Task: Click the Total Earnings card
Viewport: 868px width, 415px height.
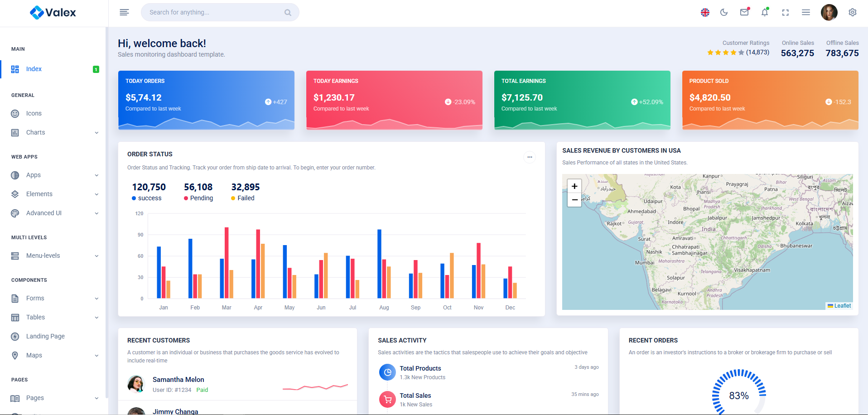Action: tap(582, 100)
